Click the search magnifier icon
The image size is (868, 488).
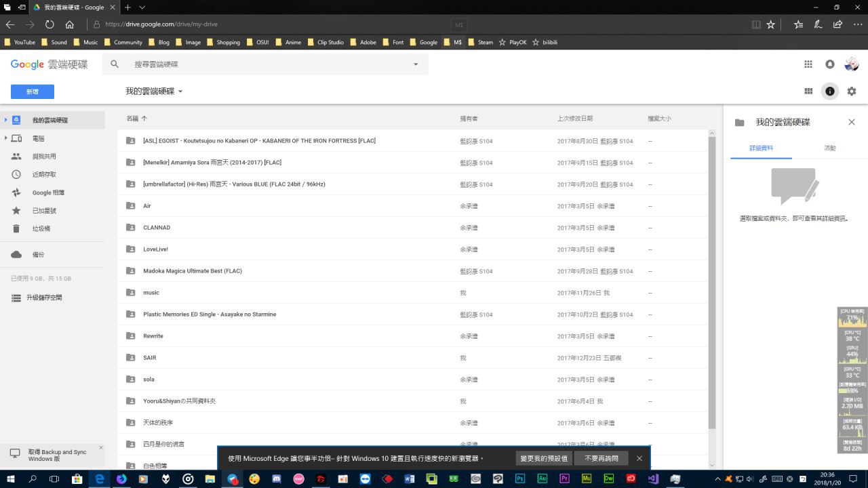(115, 64)
